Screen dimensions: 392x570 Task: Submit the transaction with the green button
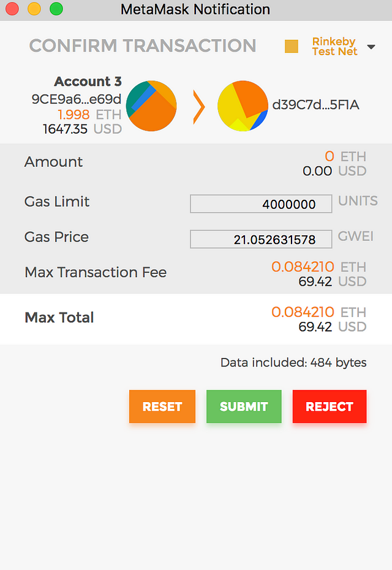pyautogui.click(x=244, y=406)
